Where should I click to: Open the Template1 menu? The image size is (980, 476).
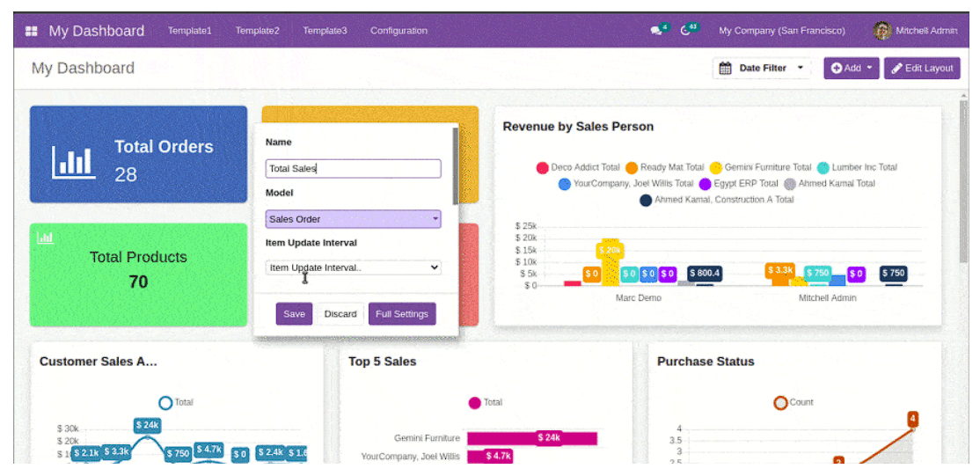coord(190,31)
